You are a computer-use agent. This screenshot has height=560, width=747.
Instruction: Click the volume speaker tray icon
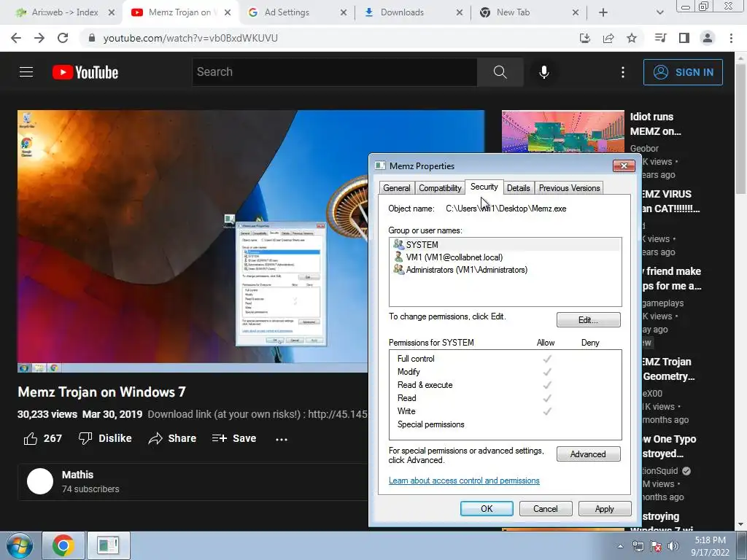(673, 546)
